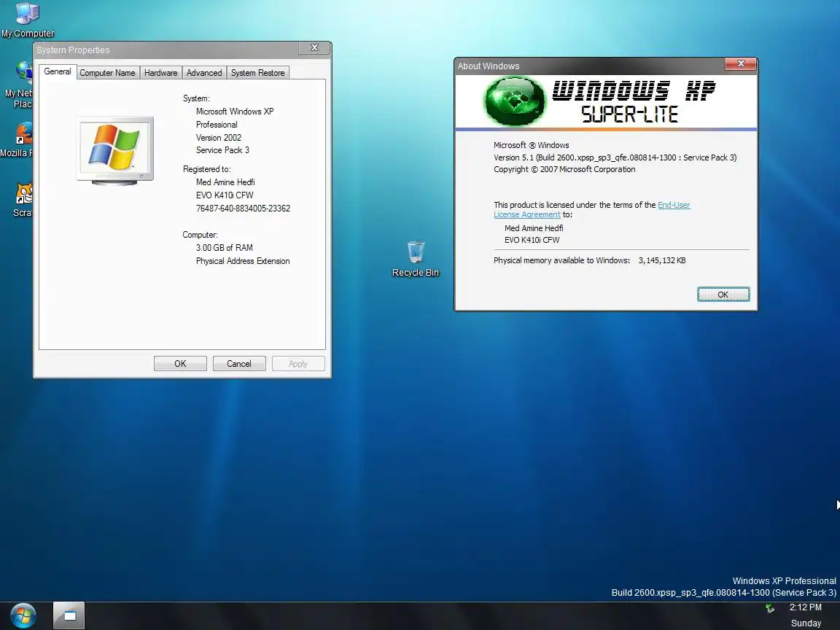Click the Start orb button
Image resolution: width=840 pixels, height=630 pixels.
tap(23, 615)
